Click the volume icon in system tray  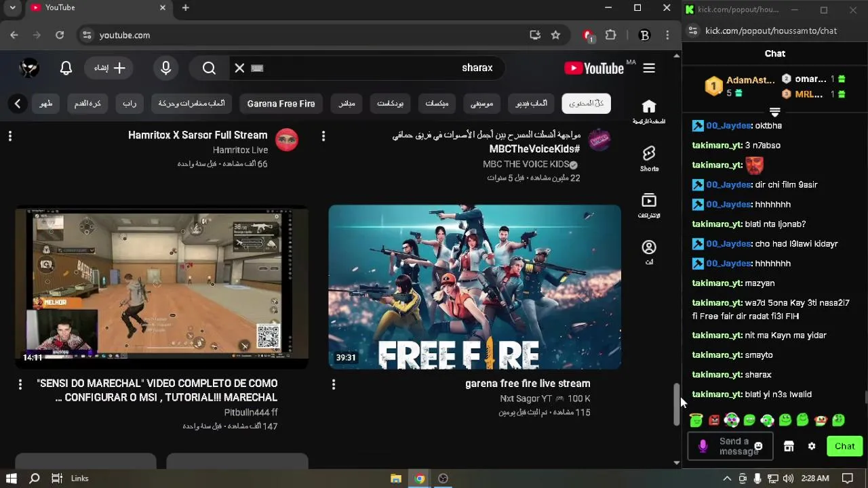pos(787,479)
